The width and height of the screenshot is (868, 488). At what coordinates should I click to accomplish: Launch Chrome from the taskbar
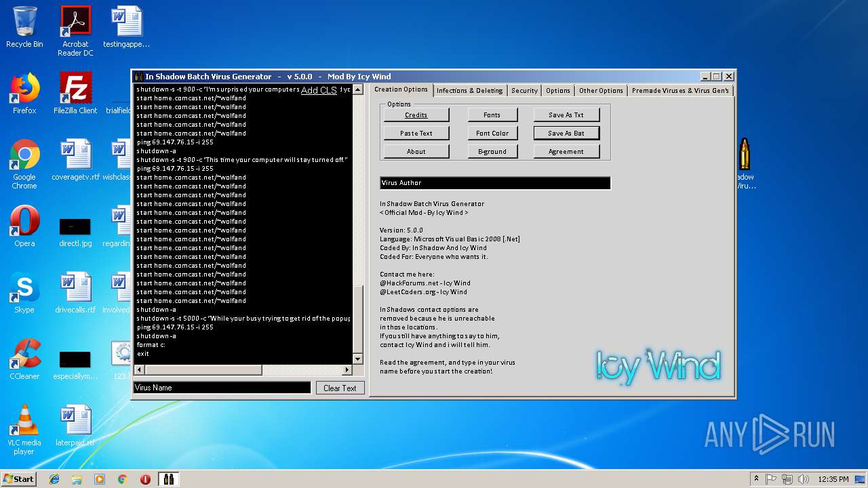(122, 479)
